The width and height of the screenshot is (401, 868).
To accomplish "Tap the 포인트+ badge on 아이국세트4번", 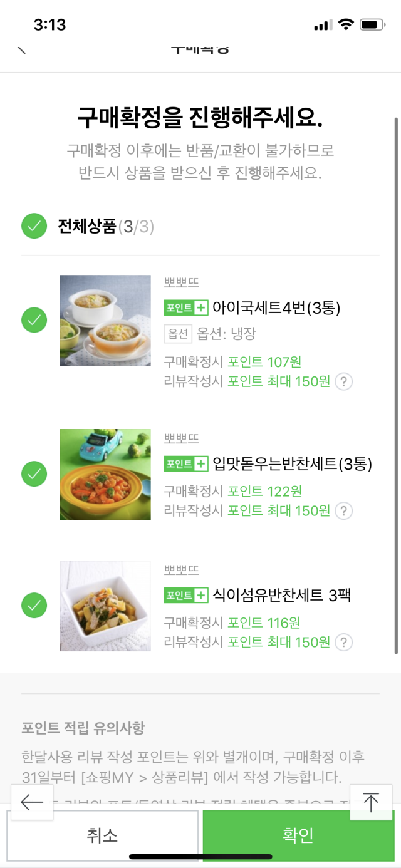I will click(185, 307).
